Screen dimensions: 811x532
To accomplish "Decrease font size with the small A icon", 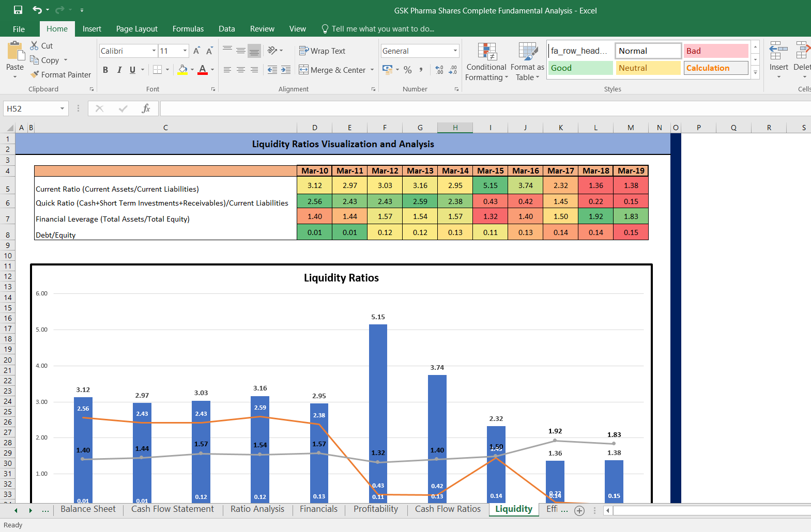I will click(209, 51).
